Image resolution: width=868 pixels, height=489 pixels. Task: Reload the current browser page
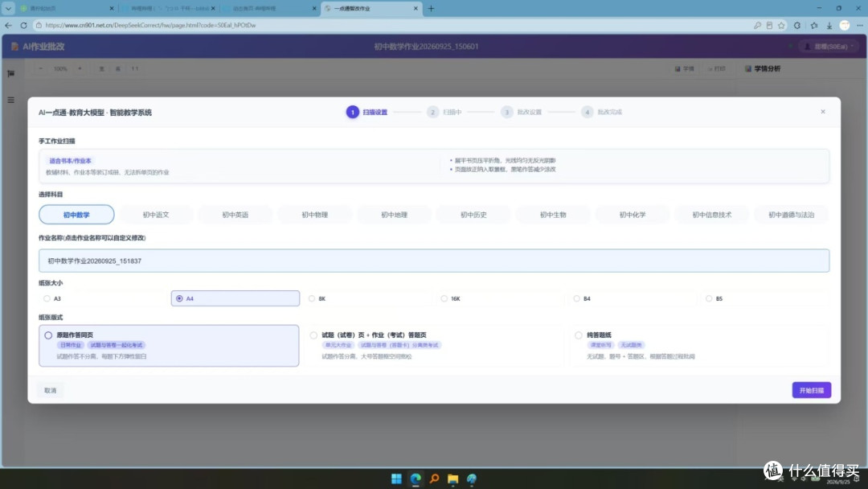(23, 26)
